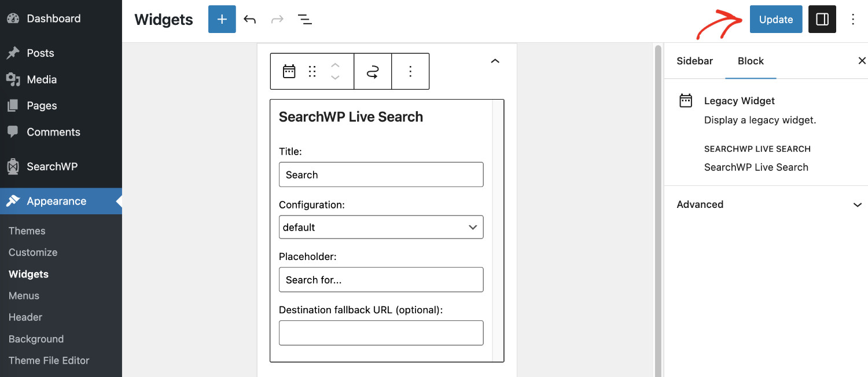The height and width of the screenshot is (377, 868).
Task: Toggle the settings sidebar panel
Action: (822, 19)
